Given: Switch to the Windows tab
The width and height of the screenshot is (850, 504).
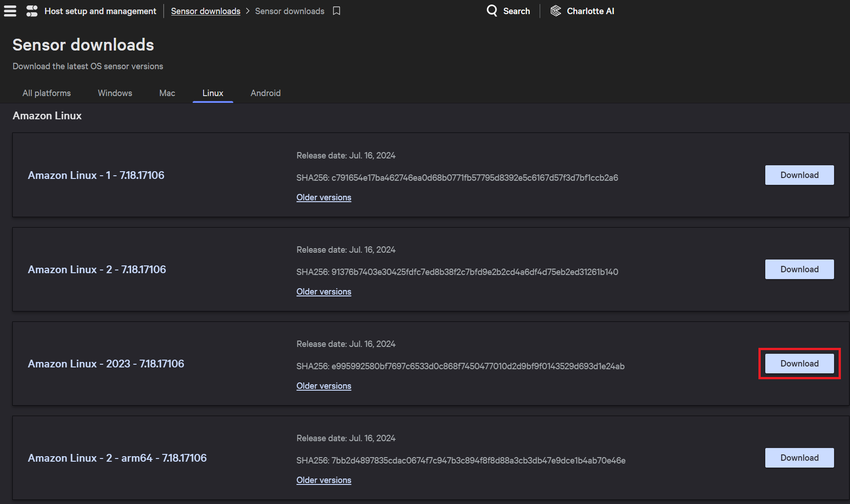Looking at the screenshot, I should coord(115,93).
